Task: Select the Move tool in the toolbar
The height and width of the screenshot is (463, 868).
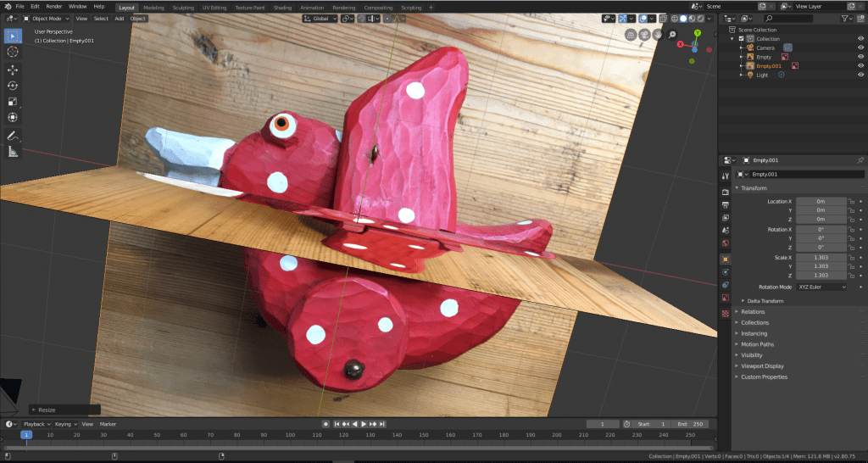Action: (13, 70)
